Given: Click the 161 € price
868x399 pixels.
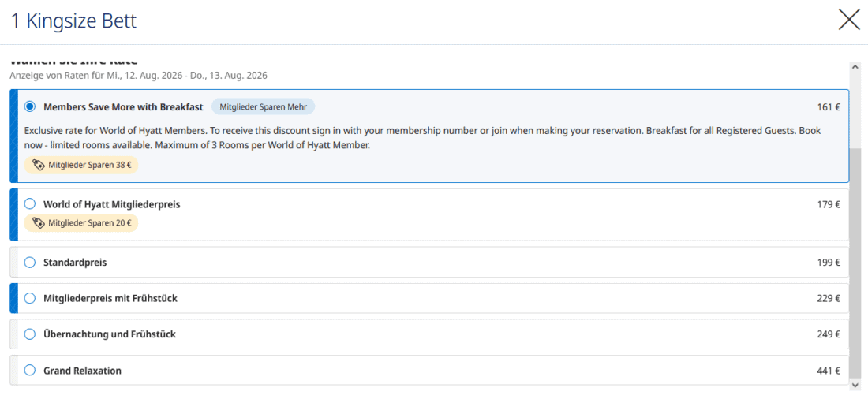Looking at the screenshot, I should point(828,106).
